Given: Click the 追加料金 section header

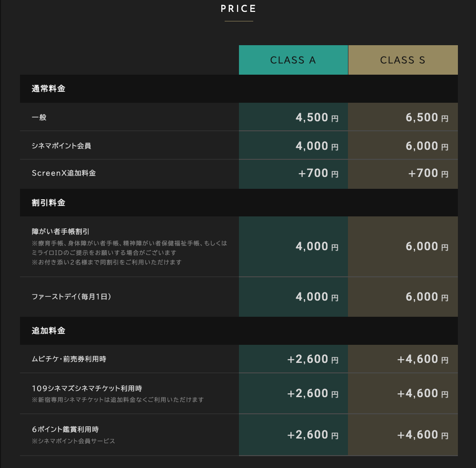Looking at the screenshot, I should pos(49,331).
